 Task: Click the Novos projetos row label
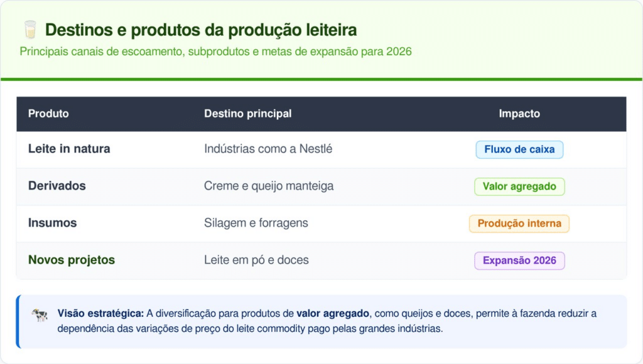[x=72, y=260]
